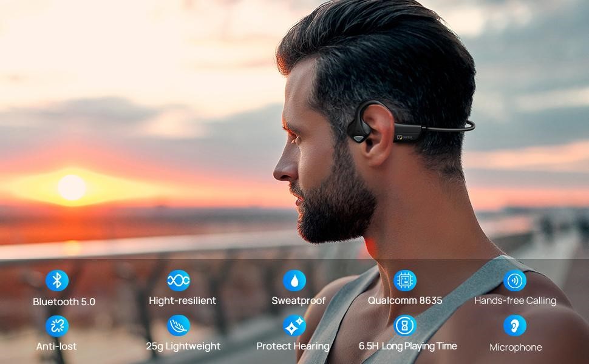Click the Protect Hearing sparkle icon
The width and height of the screenshot is (589, 364).
coord(294,326)
